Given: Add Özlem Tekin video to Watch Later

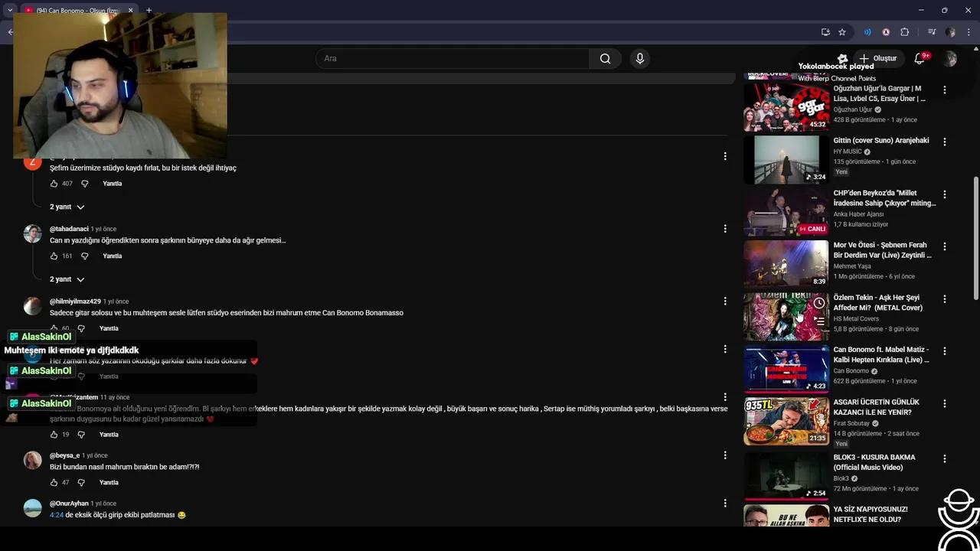Looking at the screenshot, I should click(819, 304).
